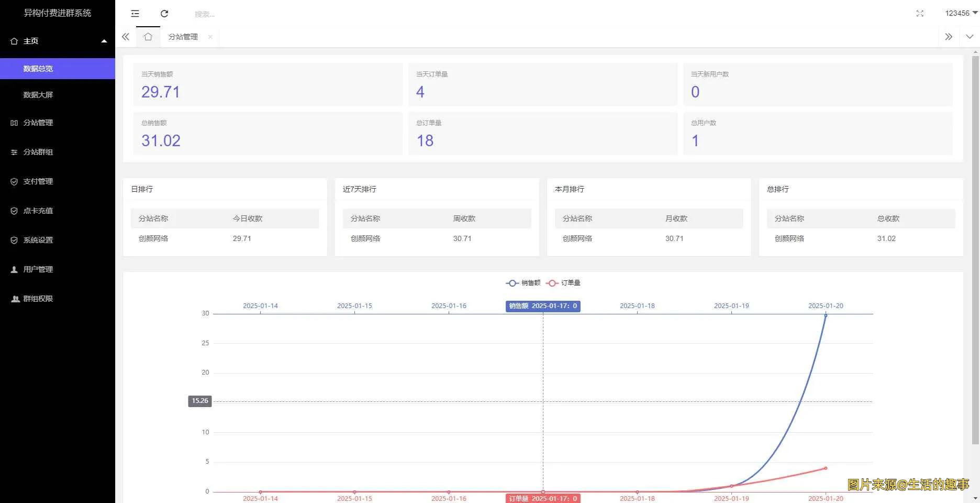The width and height of the screenshot is (980, 503).
Task: Open 用户管理 in the sidebar
Action: 38,269
